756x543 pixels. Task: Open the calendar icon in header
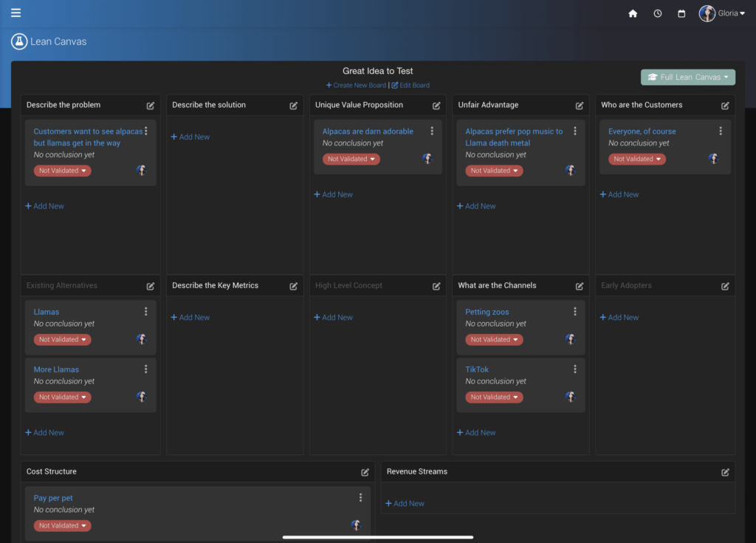pyautogui.click(x=681, y=13)
